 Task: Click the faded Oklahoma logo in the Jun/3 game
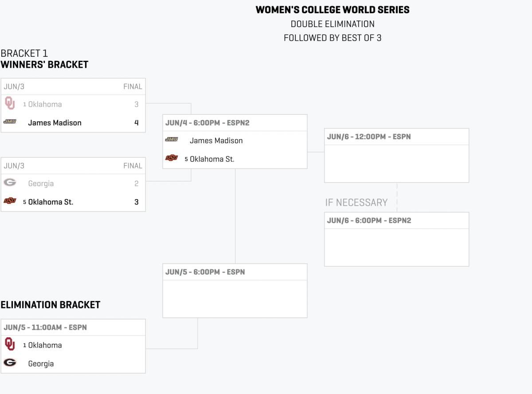(10, 104)
